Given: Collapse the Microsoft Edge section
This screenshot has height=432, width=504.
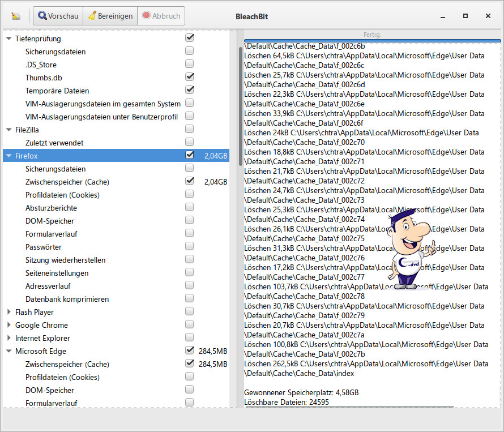Looking at the screenshot, I should point(9,351).
